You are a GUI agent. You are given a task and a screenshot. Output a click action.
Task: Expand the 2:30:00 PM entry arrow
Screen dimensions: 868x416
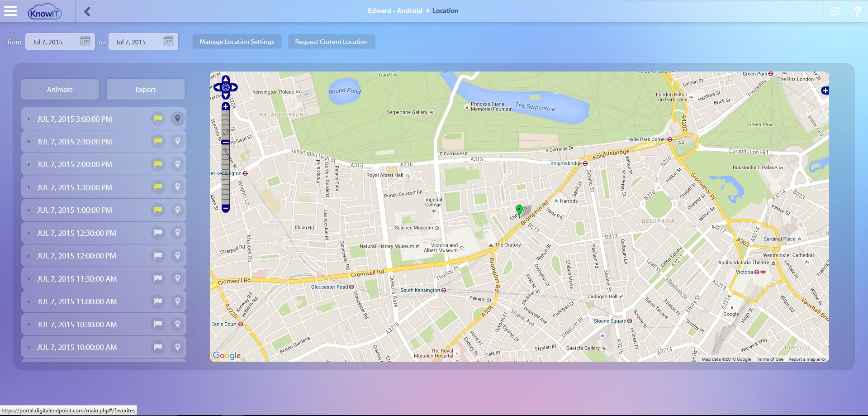click(28, 142)
